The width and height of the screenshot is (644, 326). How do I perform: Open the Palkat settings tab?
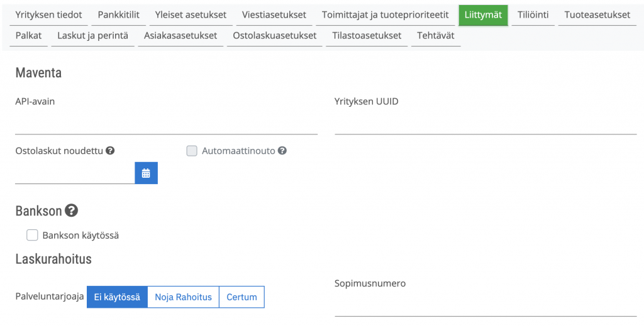click(29, 36)
